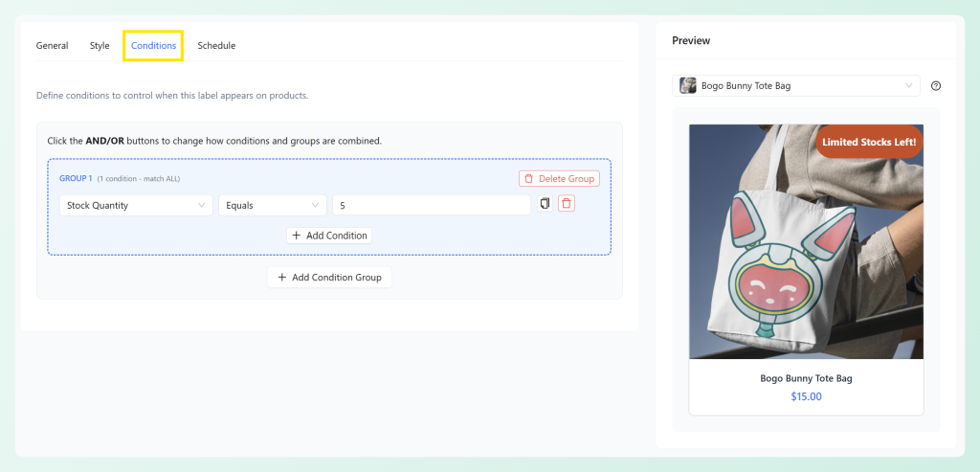Click the Limited Stocks Left! label badge
Viewport: 980px width, 472px height.
coord(869,142)
